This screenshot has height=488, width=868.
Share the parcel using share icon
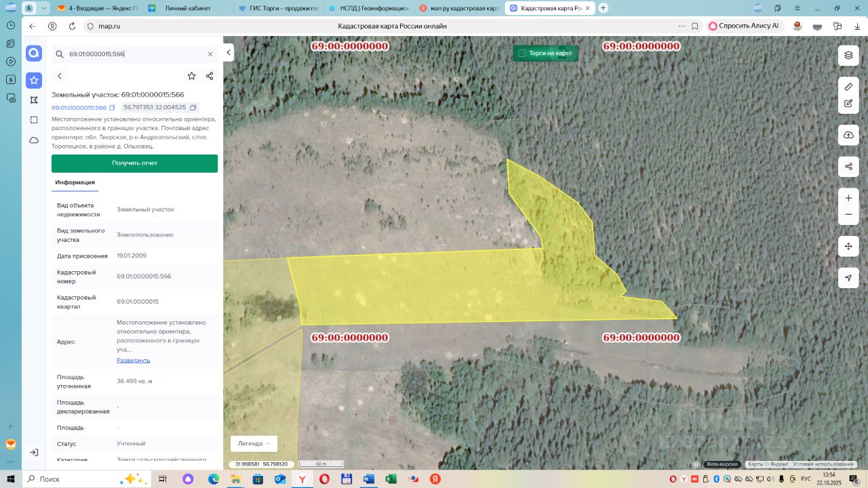coord(210,76)
